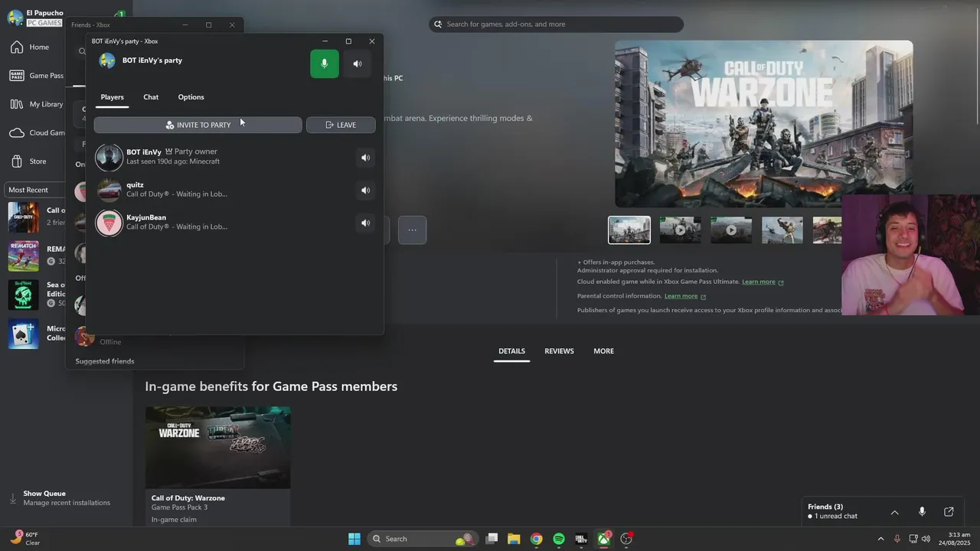Click system tray microphone indicator
The width and height of the screenshot is (980, 551).
[x=897, y=539]
